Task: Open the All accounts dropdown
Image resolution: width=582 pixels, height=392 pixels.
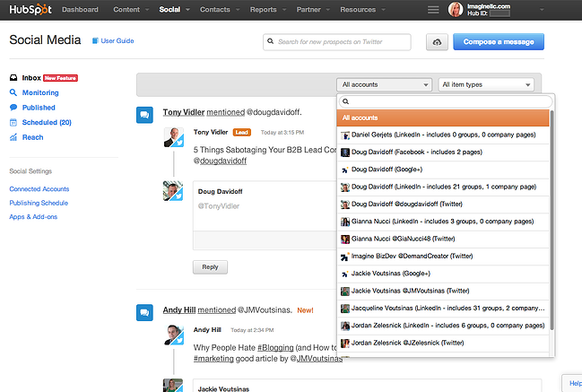Action: [384, 84]
